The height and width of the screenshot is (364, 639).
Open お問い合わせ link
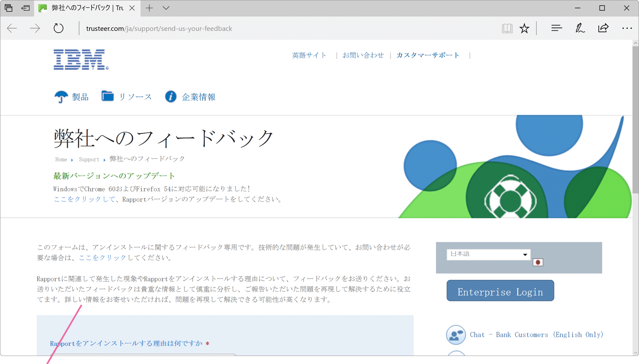coord(363,55)
